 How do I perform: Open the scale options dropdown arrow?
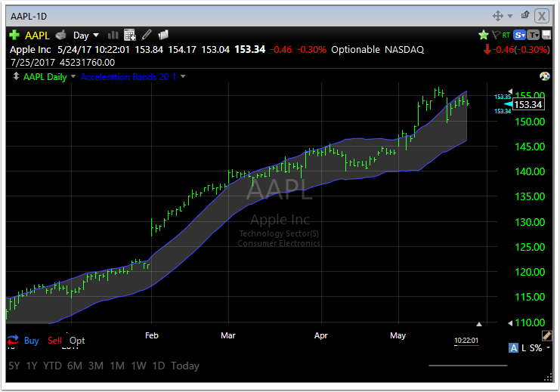[x=548, y=347]
